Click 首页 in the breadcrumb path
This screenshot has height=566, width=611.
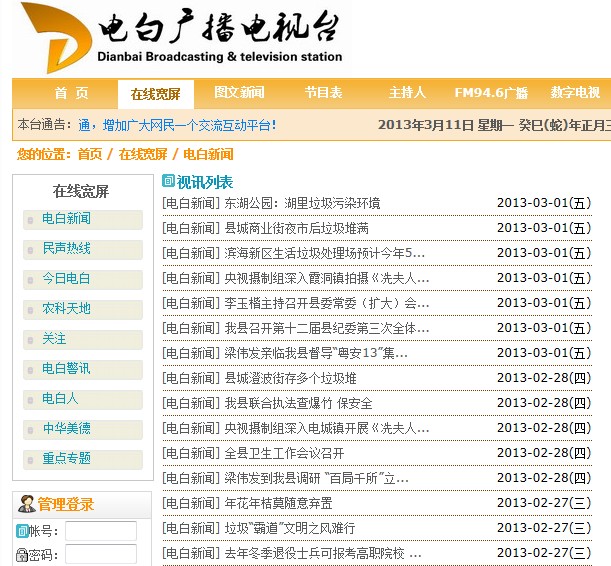[x=89, y=154]
